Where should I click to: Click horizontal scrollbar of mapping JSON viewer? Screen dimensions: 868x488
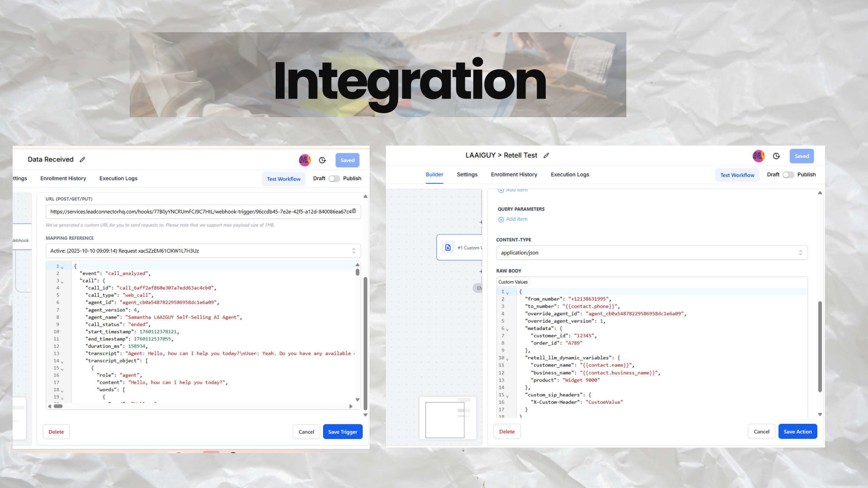pyautogui.click(x=58, y=406)
